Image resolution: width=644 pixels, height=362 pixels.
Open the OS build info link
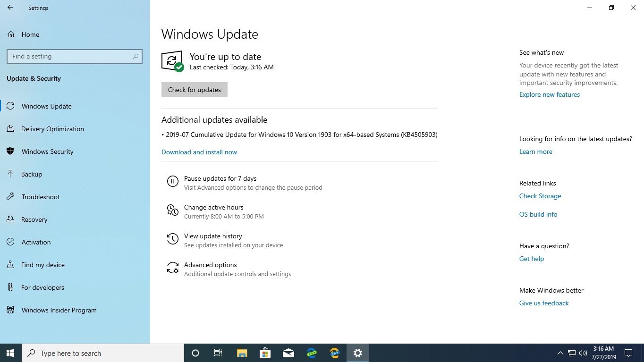(538, 214)
